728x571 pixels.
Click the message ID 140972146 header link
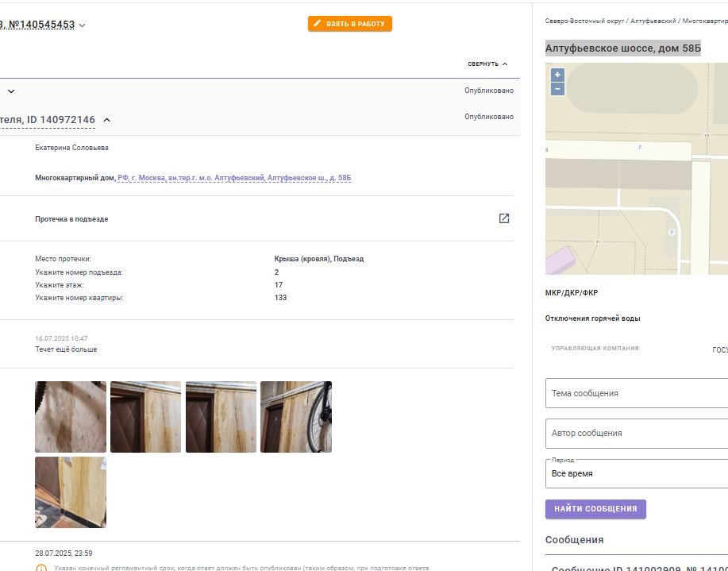tap(48, 120)
